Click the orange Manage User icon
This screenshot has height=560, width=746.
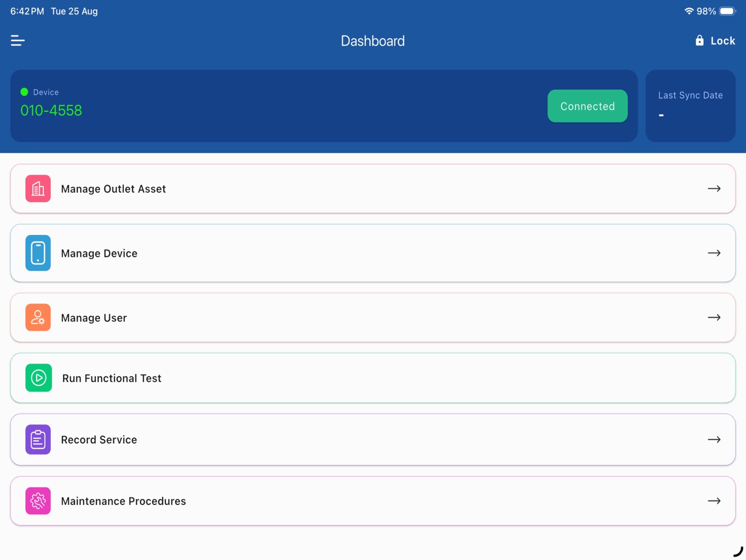pos(38,317)
